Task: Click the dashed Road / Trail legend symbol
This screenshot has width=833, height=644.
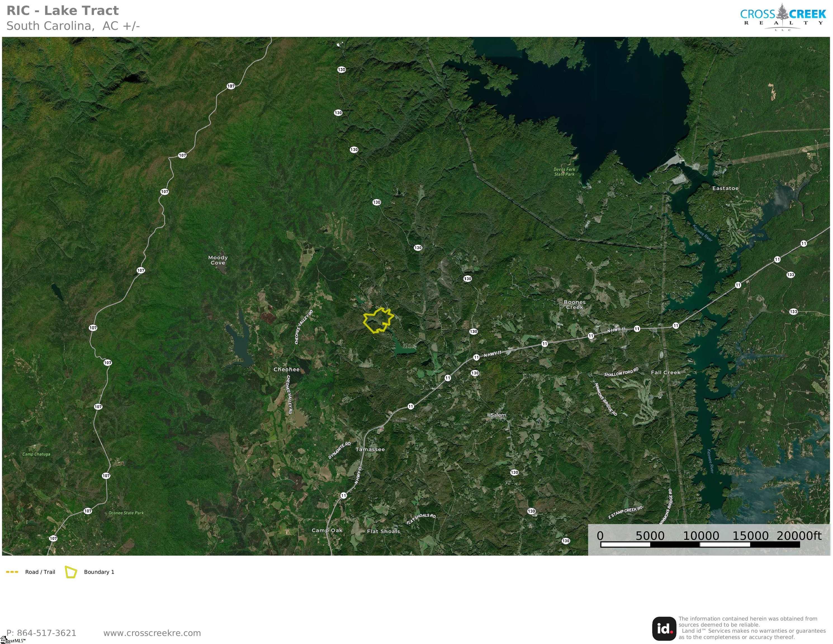Action: coord(12,572)
